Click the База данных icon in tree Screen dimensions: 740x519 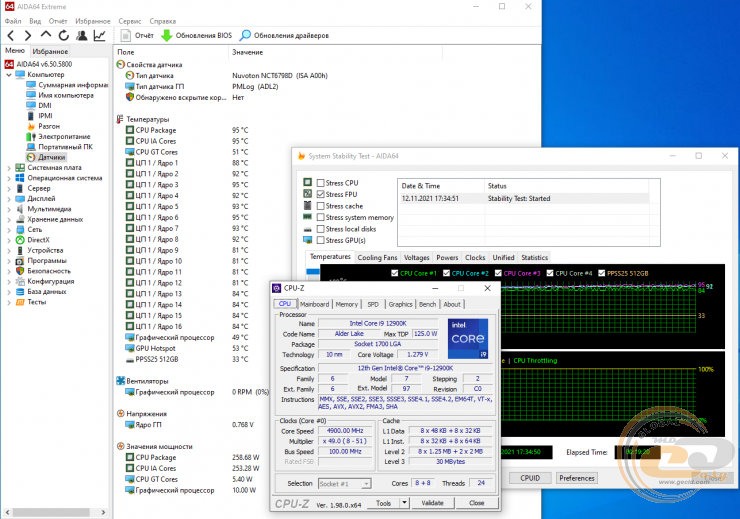tap(20, 292)
